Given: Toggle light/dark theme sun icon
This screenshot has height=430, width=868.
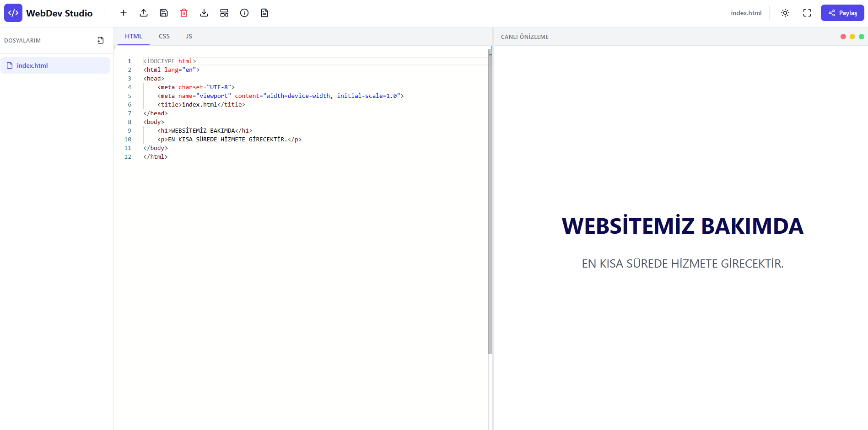Looking at the screenshot, I should (785, 13).
